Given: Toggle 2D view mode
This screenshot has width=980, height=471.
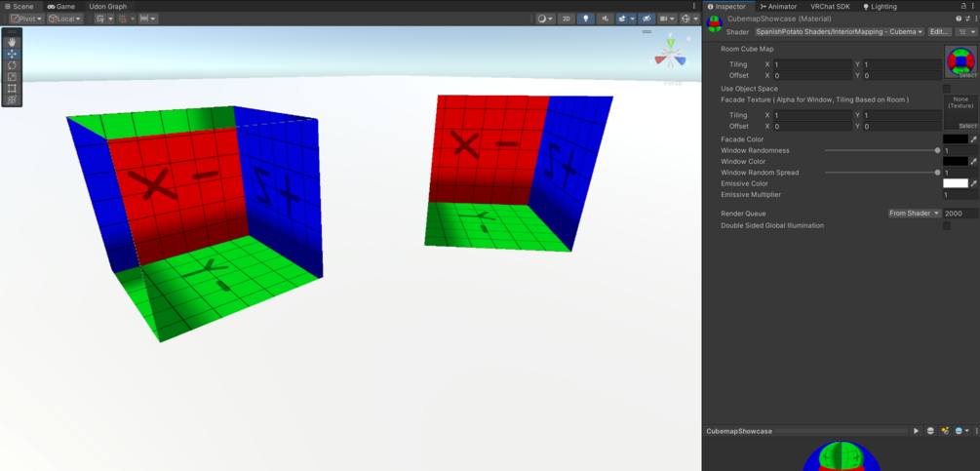Looking at the screenshot, I should click(x=567, y=19).
